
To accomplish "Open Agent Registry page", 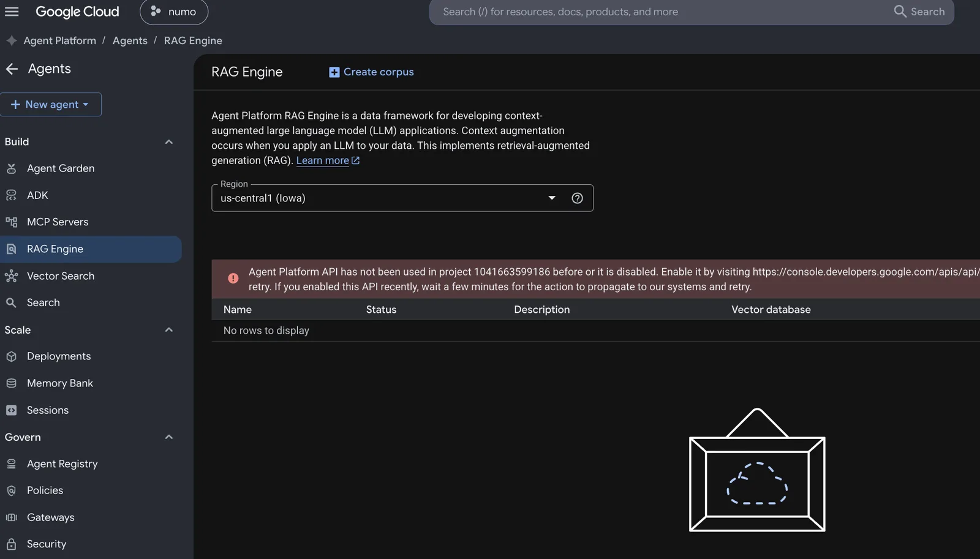I will click(x=62, y=464).
